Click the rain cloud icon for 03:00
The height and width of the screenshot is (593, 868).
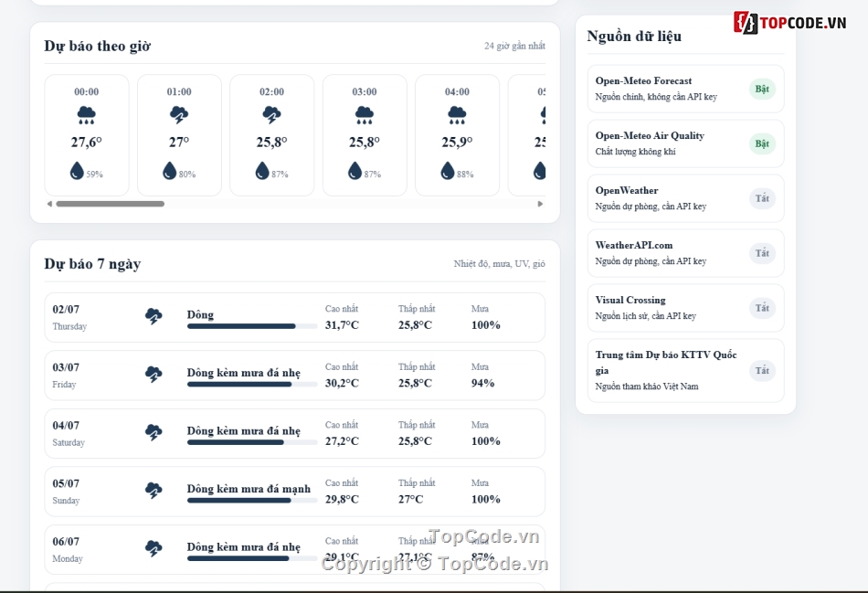click(365, 115)
